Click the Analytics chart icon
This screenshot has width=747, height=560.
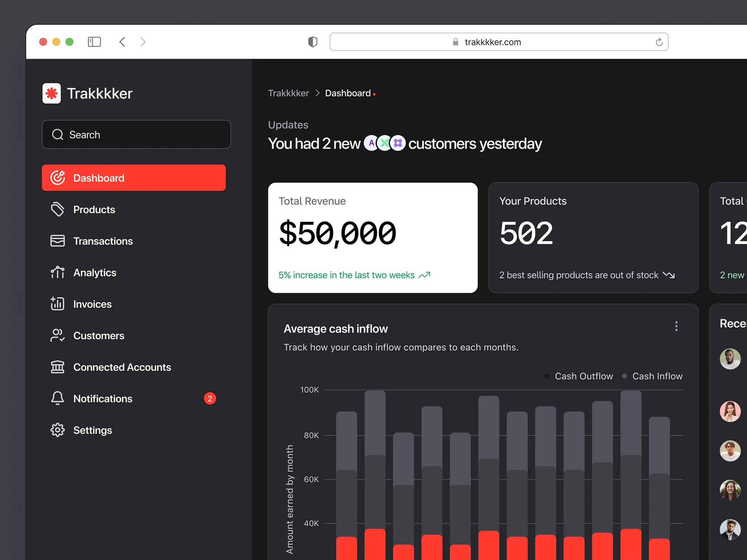click(58, 272)
